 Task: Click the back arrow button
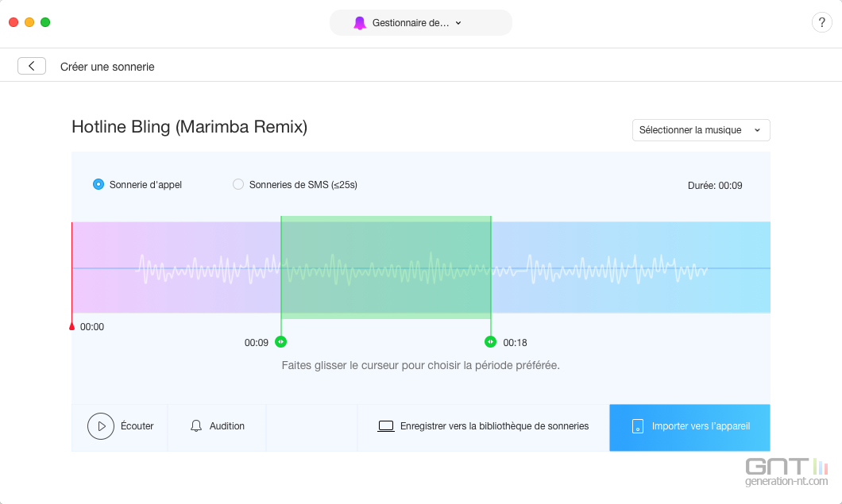point(32,66)
